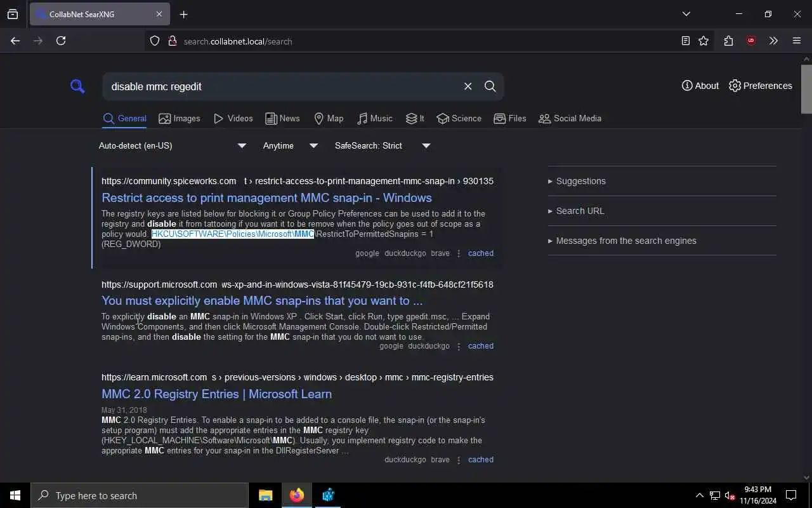Clear the search query with X

pyautogui.click(x=468, y=86)
